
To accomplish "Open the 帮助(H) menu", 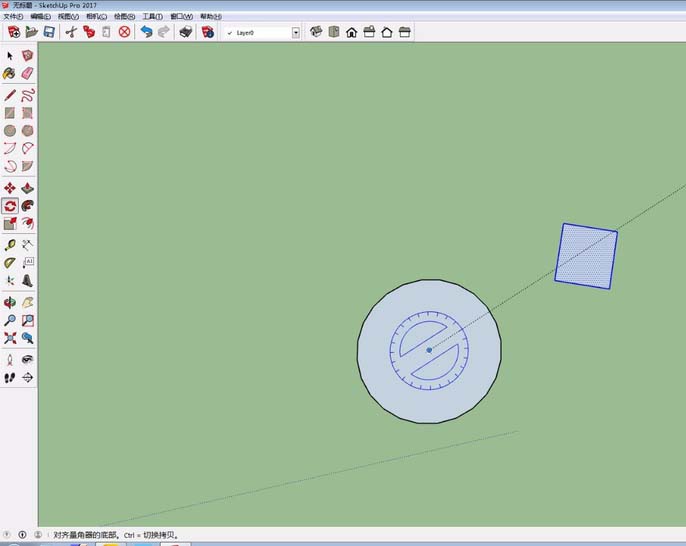I will pyautogui.click(x=210, y=17).
